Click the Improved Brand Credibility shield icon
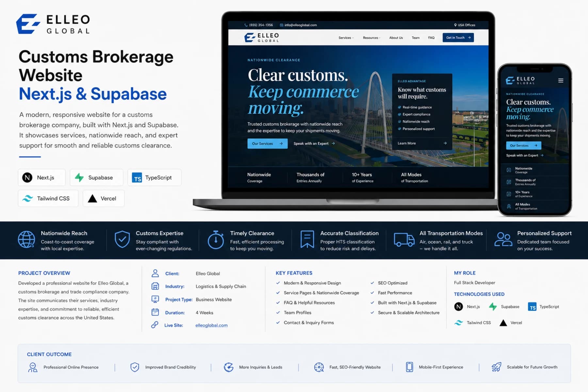The height and width of the screenshot is (392, 588). pos(135,367)
